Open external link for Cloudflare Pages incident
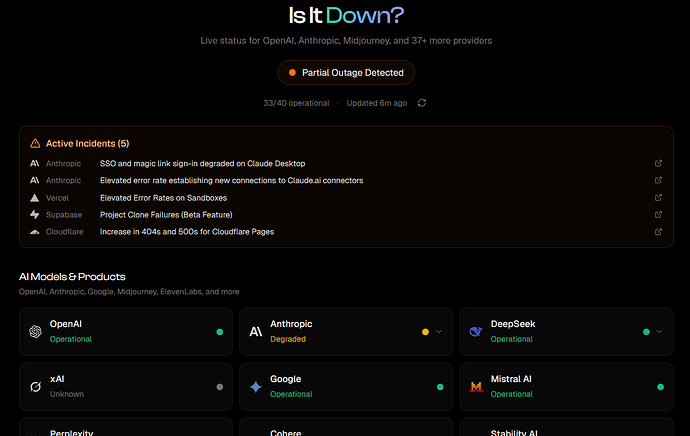This screenshot has height=436, width=690. coord(658,231)
